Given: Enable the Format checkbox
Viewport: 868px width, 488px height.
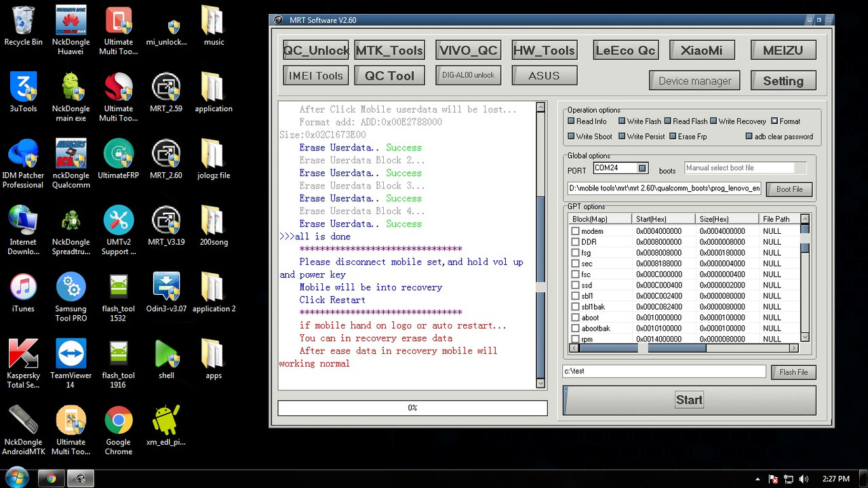Looking at the screenshot, I should point(774,121).
